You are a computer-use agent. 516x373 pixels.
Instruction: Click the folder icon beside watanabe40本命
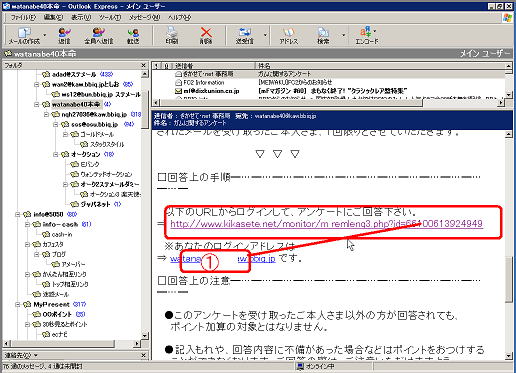[46, 104]
